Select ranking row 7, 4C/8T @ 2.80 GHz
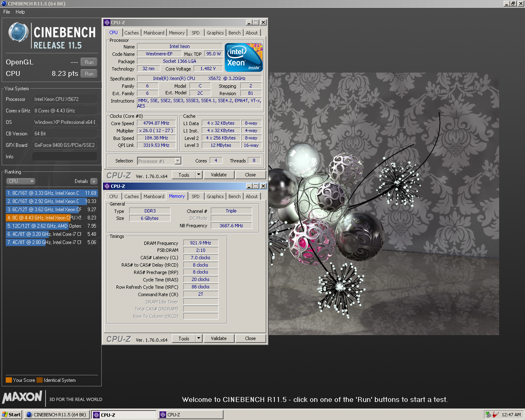 [52, 242]
